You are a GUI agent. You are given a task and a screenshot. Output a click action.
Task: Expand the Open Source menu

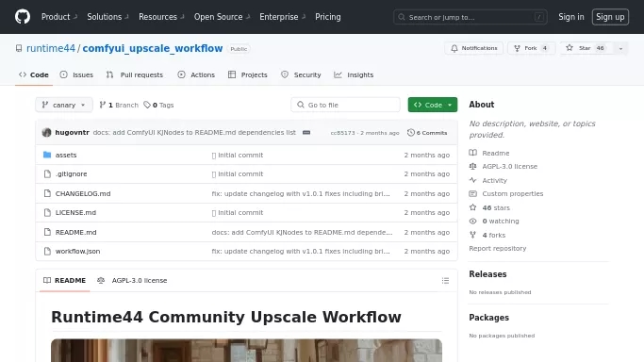coord(222,17)
